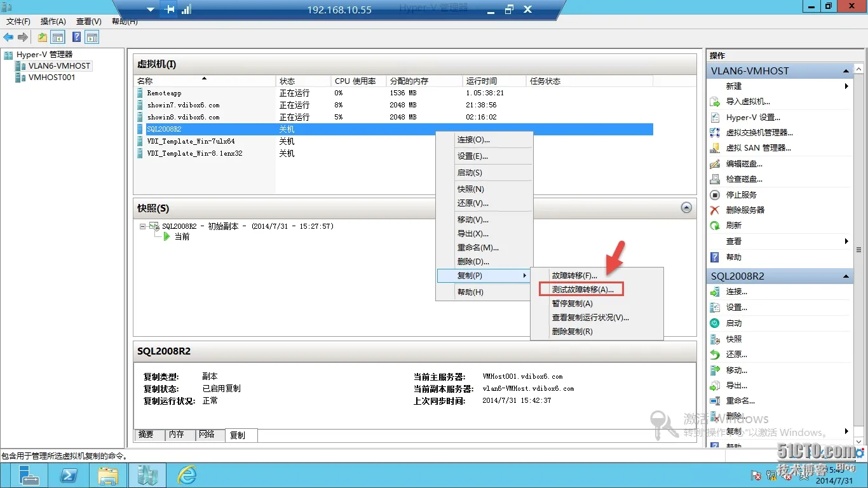Expand the 查看 submenu in Actions pane
Image resolution: width=868 pixels, height=488 pixels.
click(x=846, y=241)
